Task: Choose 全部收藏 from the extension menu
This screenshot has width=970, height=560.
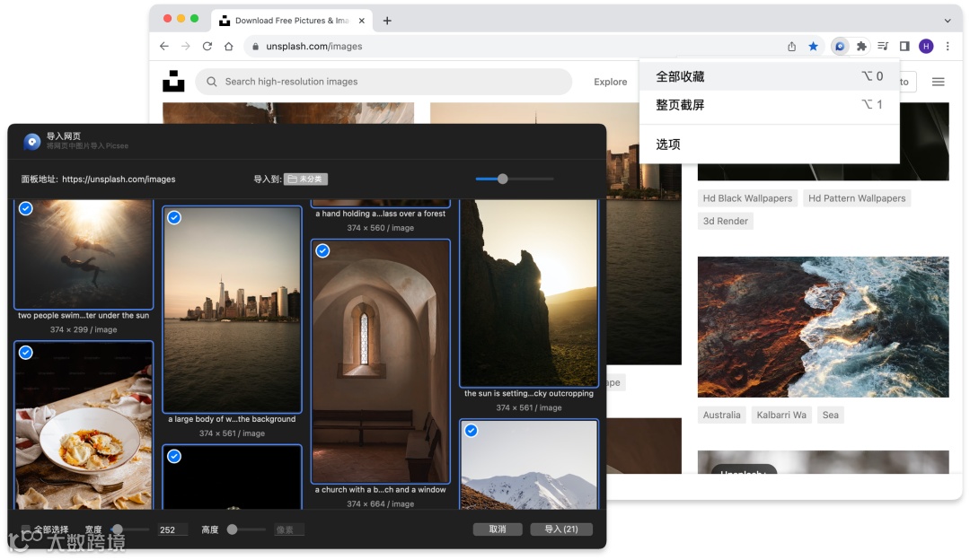Action: (x=769, y=76)
